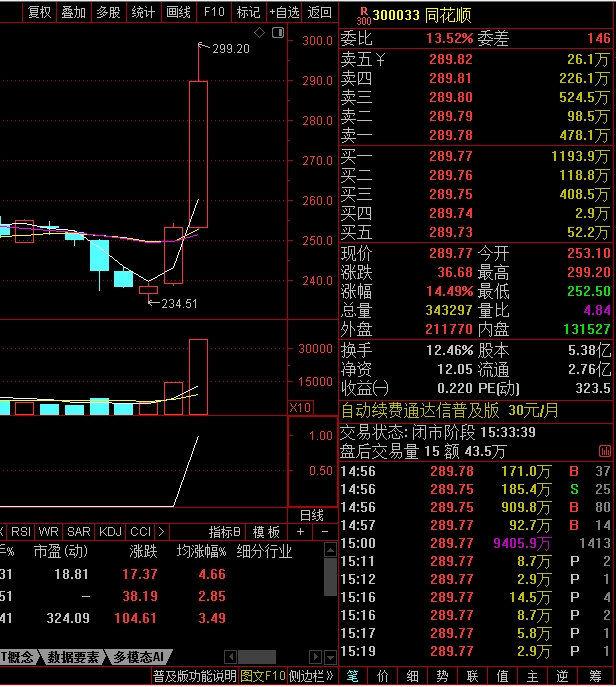Switch to the SAR indicator tab
The height and width of the screenshot is (687, 616).
pyautogui.click(x=78, y=532)
